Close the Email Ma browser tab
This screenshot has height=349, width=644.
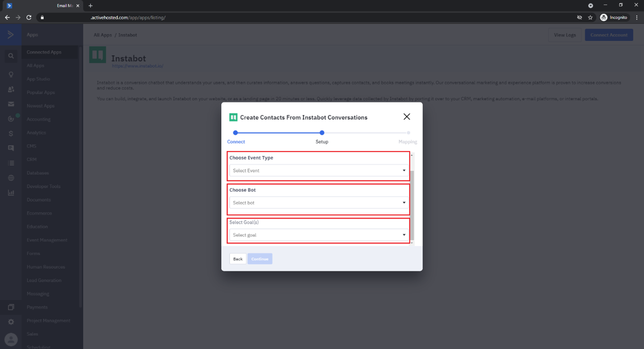(78, 6)
